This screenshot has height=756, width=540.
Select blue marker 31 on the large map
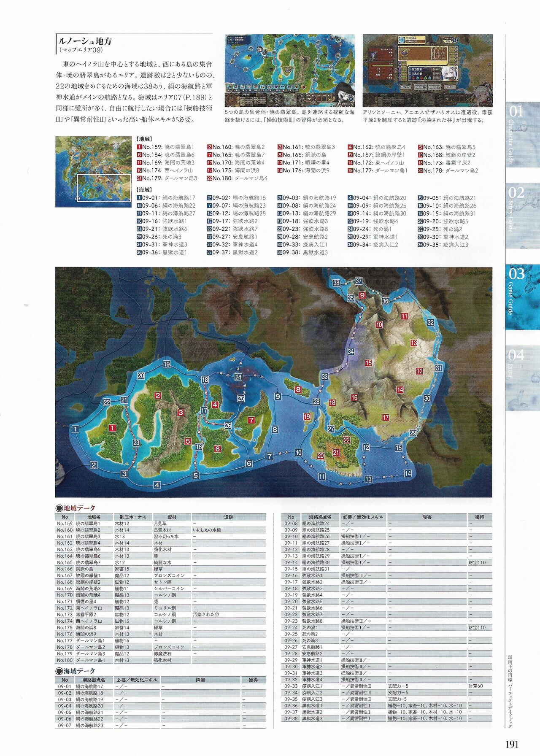click(x=439, y=368)
